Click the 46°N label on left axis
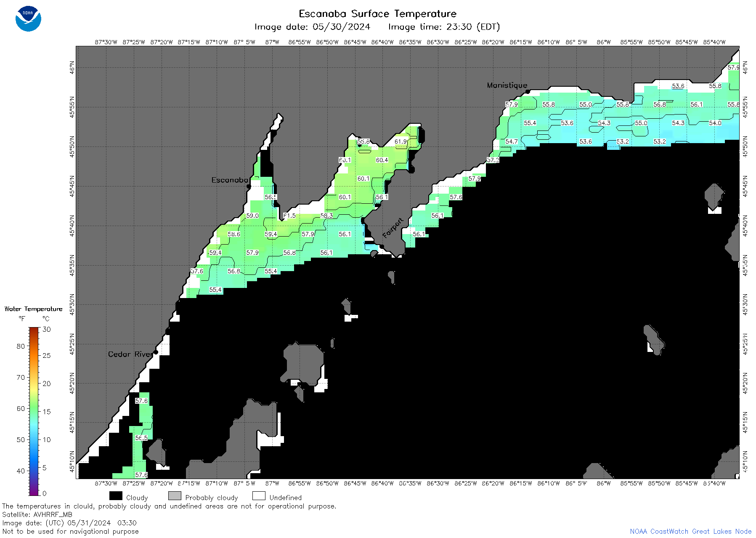This screenshot has width=756, height=538. 72,67
